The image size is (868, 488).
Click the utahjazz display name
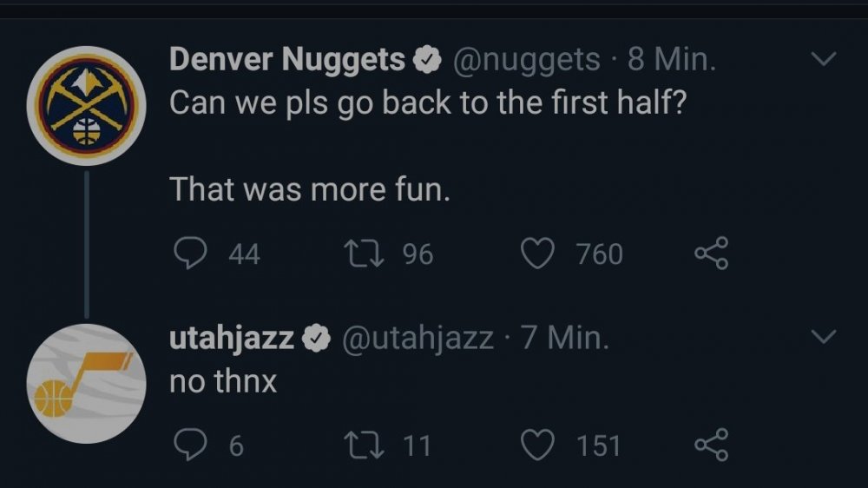(231, 337)
